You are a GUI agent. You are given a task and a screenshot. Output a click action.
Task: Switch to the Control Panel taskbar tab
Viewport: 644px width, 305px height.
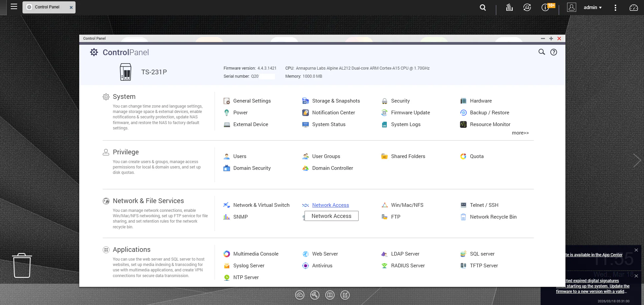(49, 7)
